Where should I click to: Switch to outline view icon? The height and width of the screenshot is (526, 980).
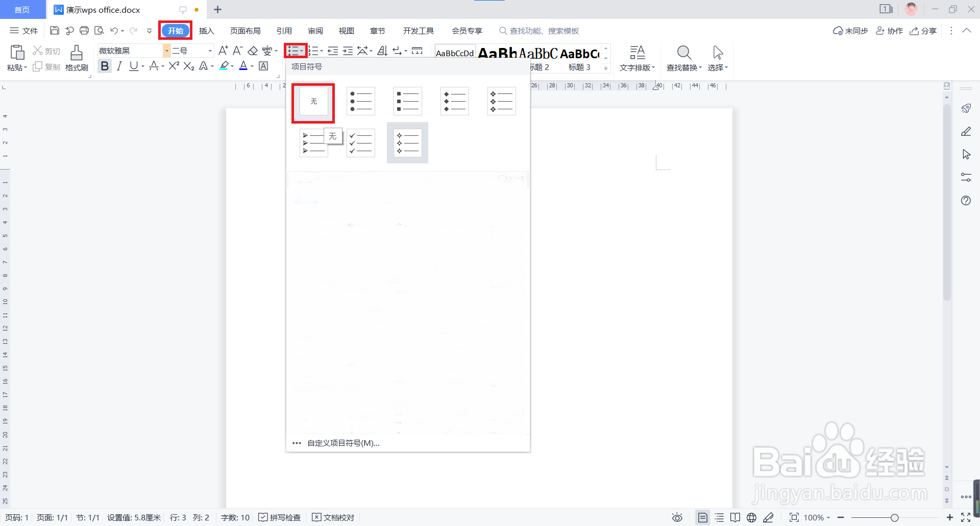(x=719, y=517)
